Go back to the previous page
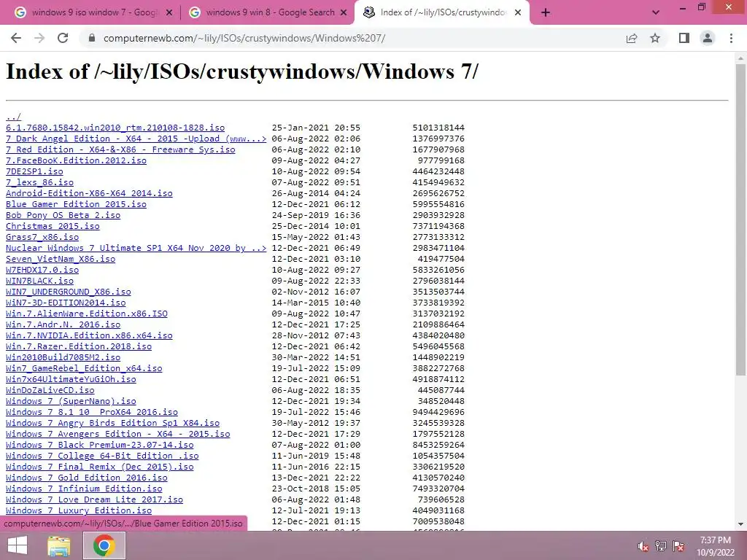This screenshot has height=560, width=747. [16, 38]
